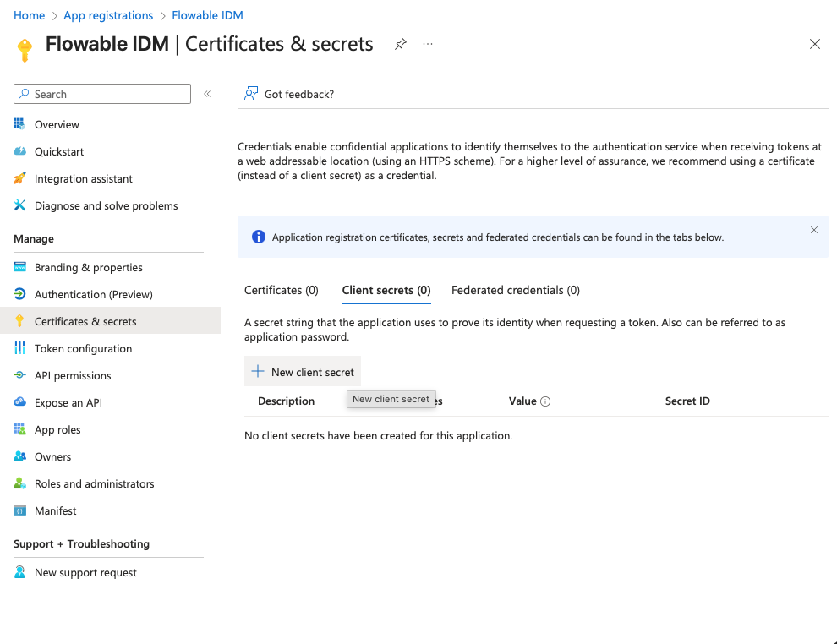Click New client secret button

(303, 372)
